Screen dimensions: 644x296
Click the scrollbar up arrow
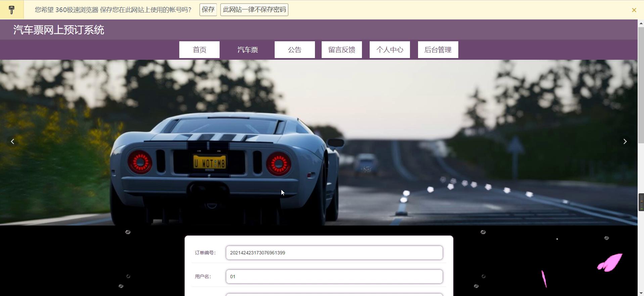click(641, 23)
